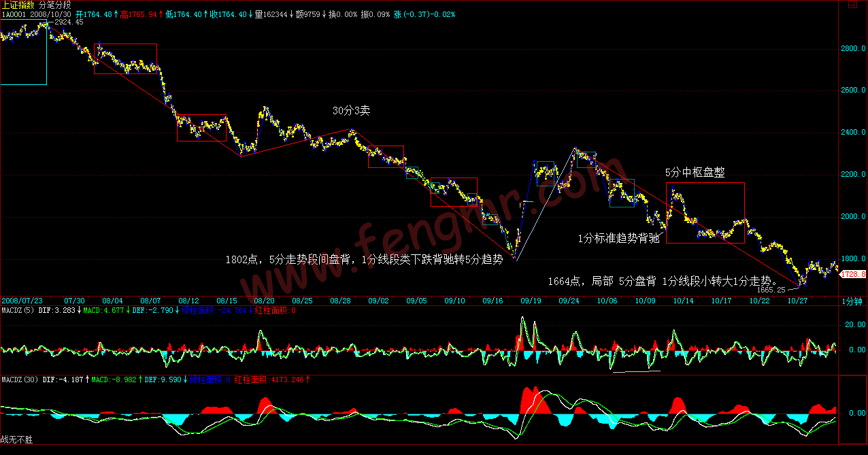Click the 1A0001 stock code label
868x455 pixels.
tap(14, 14)
